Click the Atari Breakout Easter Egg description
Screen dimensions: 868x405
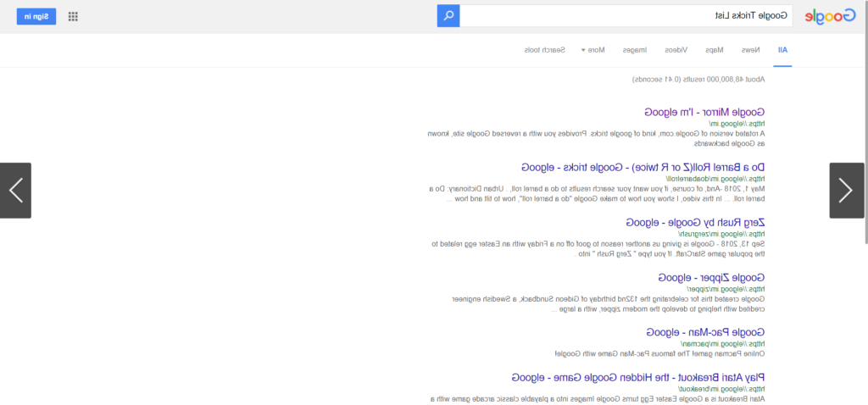[x=598, y=398]
